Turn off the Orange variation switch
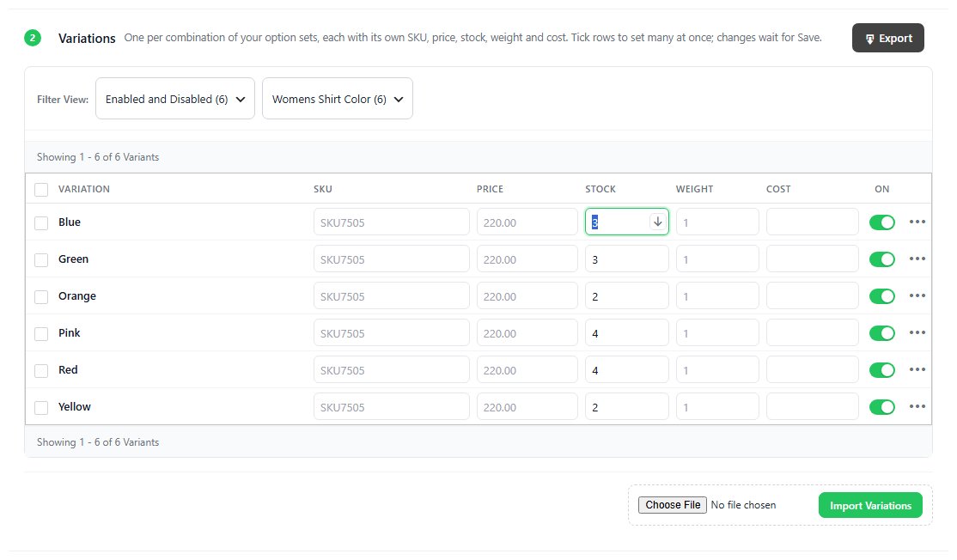957x560 pixels. 882,296
